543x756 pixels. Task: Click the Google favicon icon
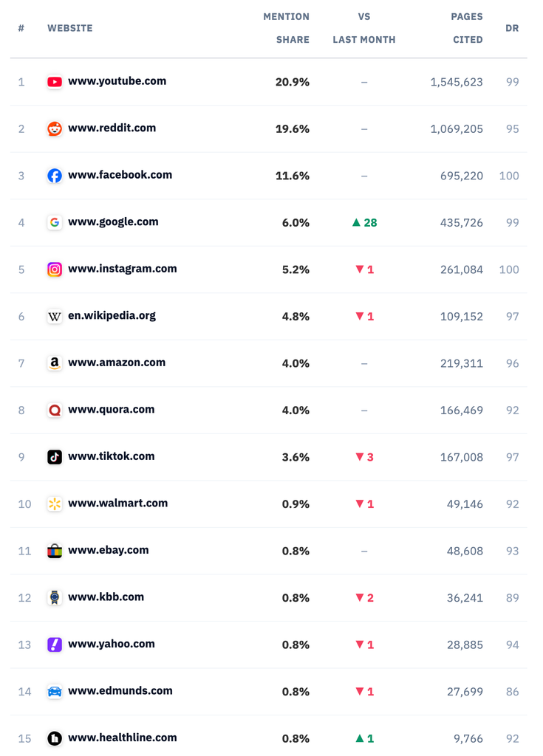55,222
